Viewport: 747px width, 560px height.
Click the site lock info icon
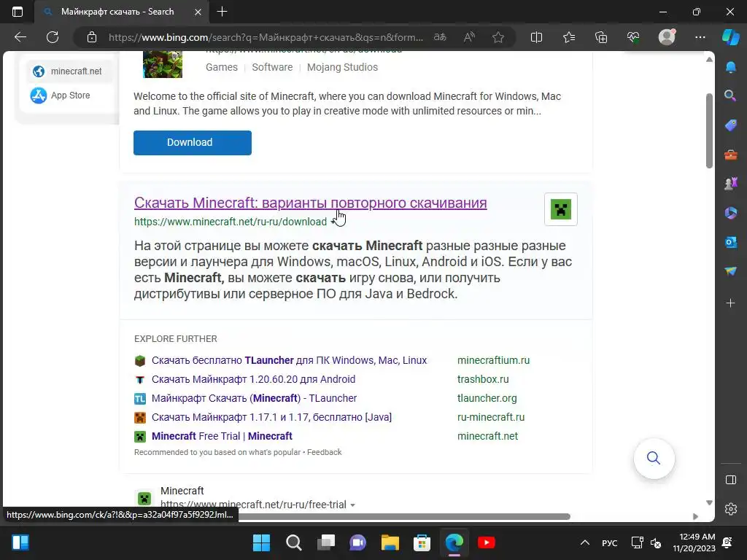(92, 37)
